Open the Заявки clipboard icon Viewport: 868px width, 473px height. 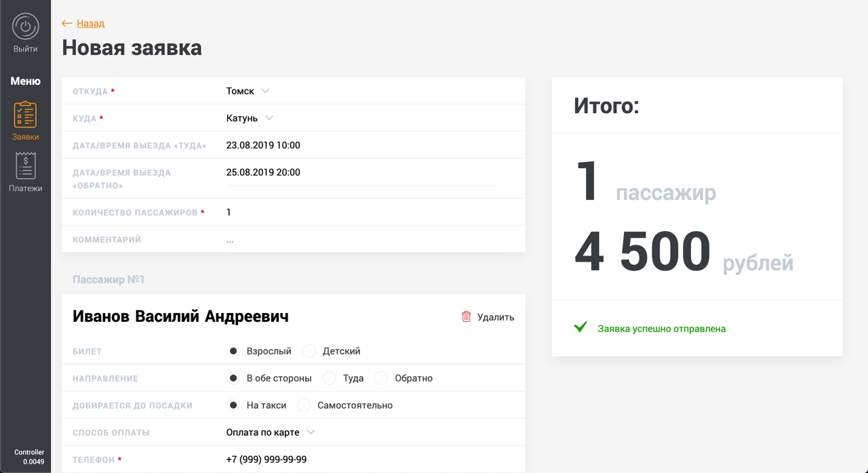tap(25, 115)
